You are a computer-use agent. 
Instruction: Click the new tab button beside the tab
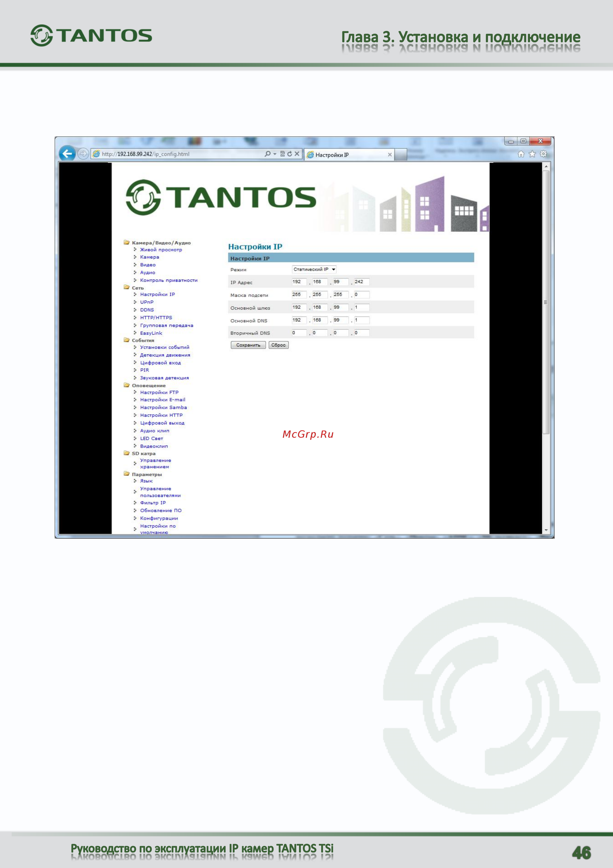click(401, 155)
